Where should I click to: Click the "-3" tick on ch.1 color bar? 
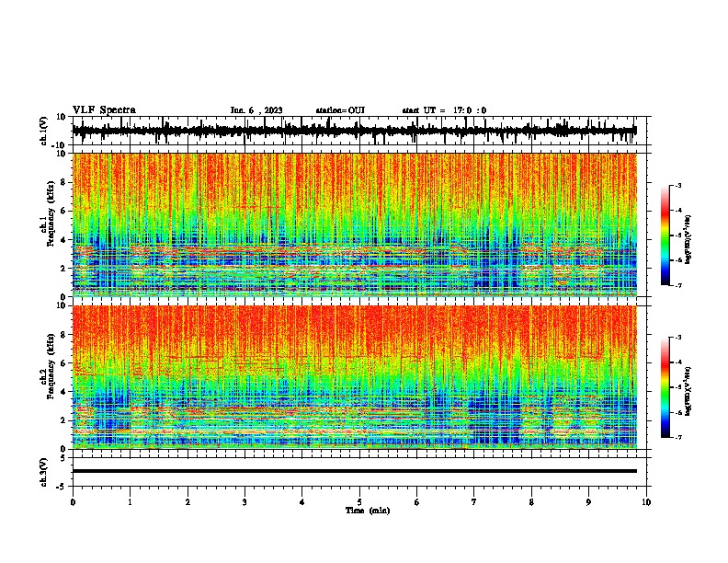point(678,186)
